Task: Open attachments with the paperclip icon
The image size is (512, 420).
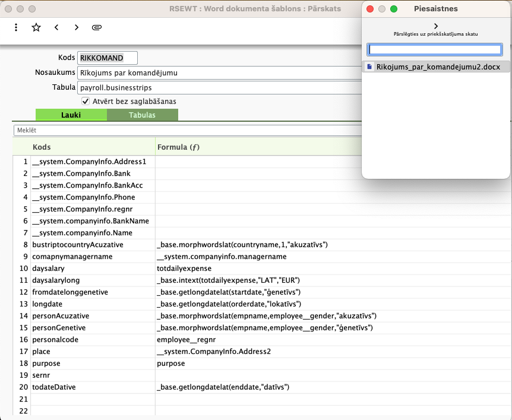Action: (97, 27)
